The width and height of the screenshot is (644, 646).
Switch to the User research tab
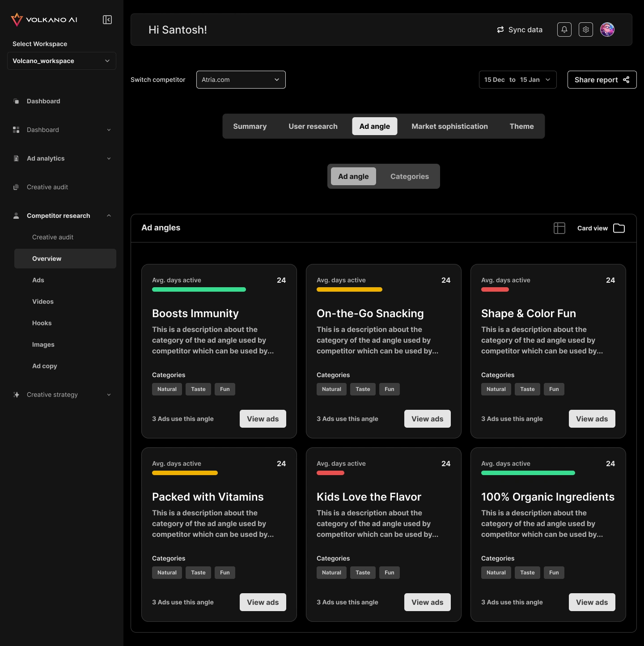[313, 126]
